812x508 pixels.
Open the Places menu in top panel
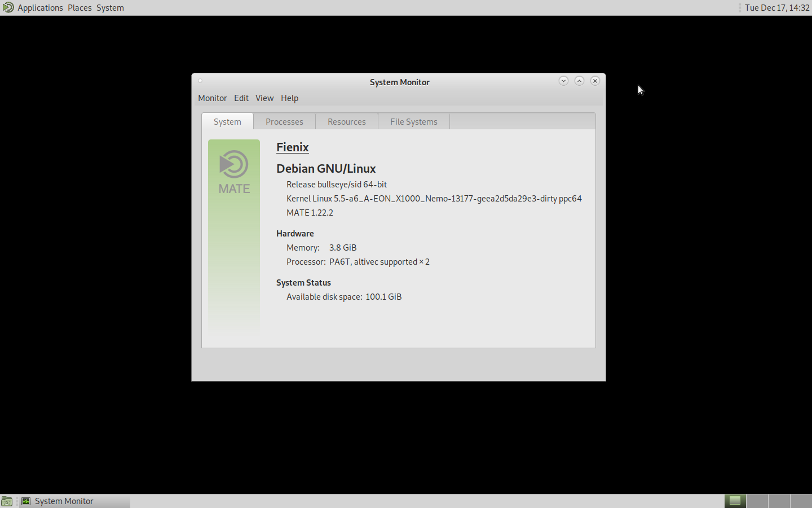pyautogui.click(x=80, y=8)
